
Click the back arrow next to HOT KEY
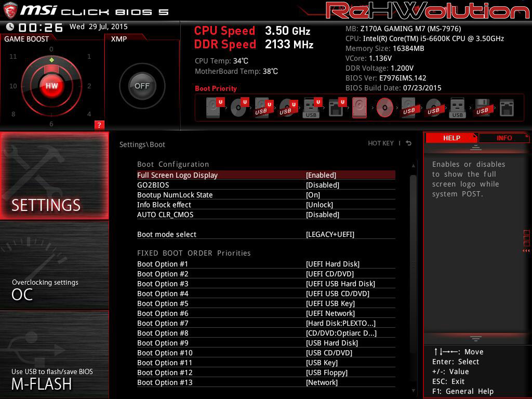coord(409,143)
